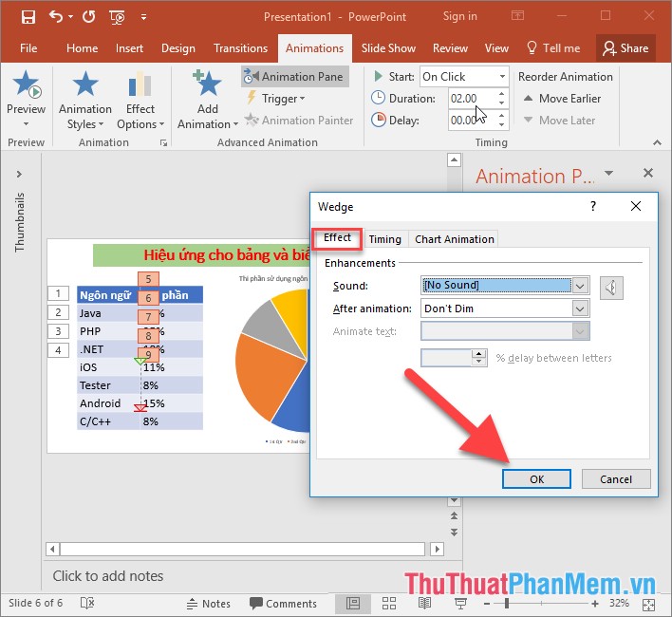Click Sign in link
The width and height of the screenshot is (672, 617).
pyautogui.click(x=459, y=16)
